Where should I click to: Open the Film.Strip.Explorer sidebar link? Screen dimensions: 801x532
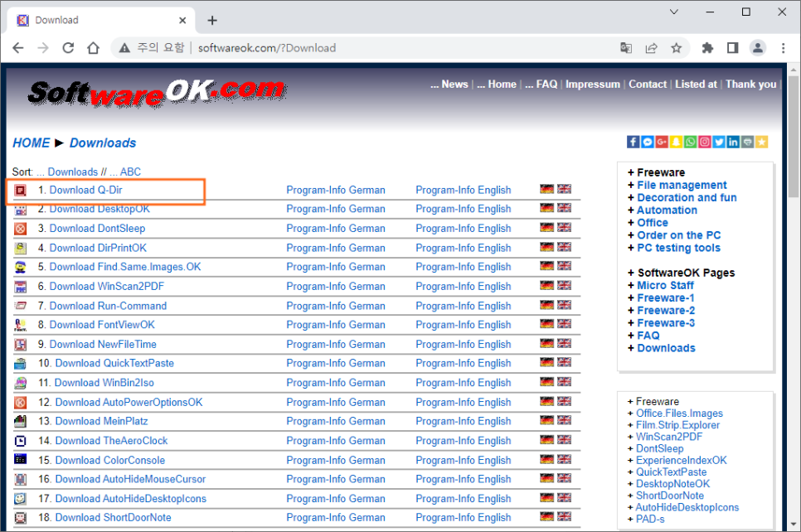click(x=677, y=425)
